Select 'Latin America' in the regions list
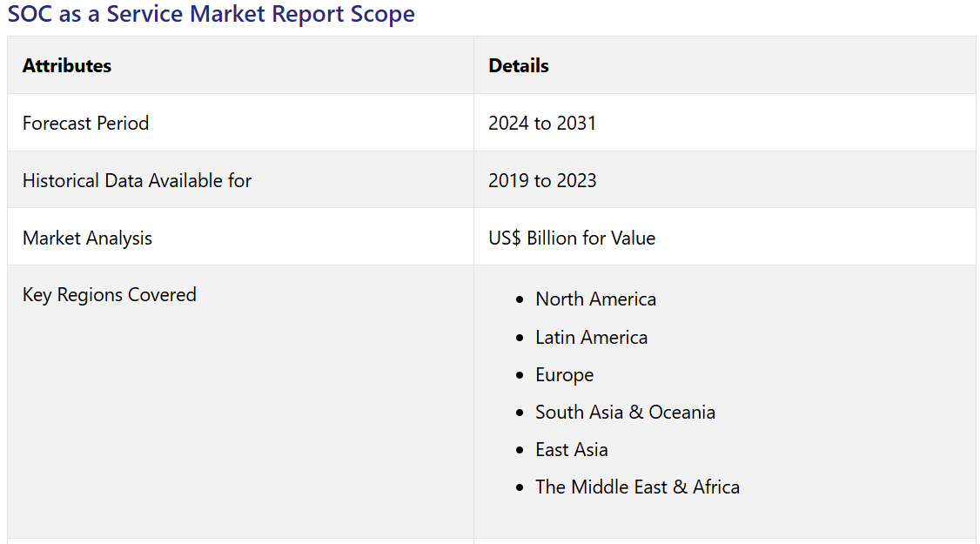Viewport: 980px width, 544px height. click(591, 337)
